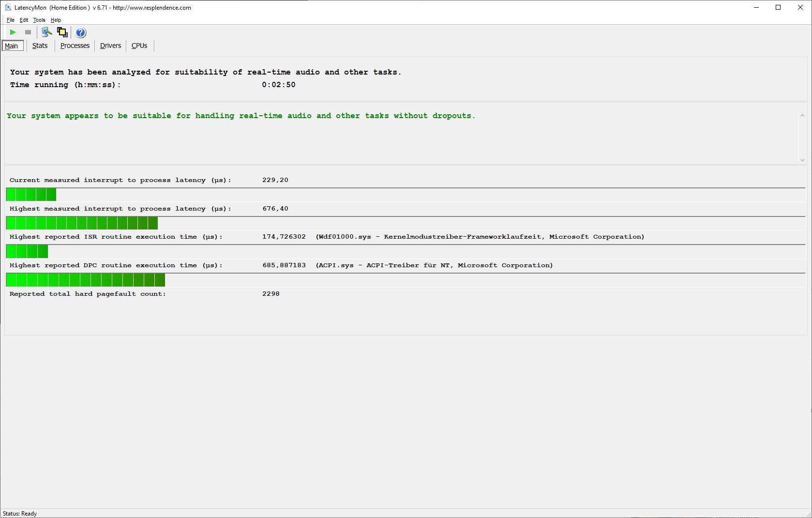Click the magnifier analysis toolbar icon

46,32
